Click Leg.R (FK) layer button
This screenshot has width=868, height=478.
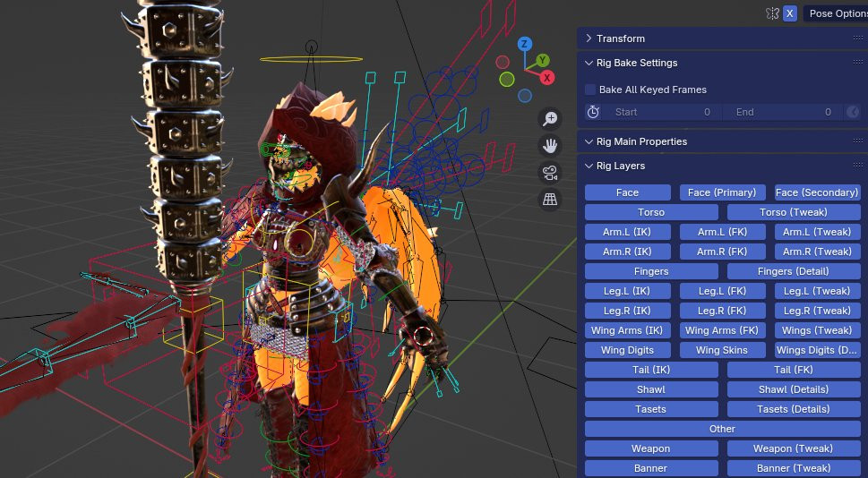click(722, 311)
